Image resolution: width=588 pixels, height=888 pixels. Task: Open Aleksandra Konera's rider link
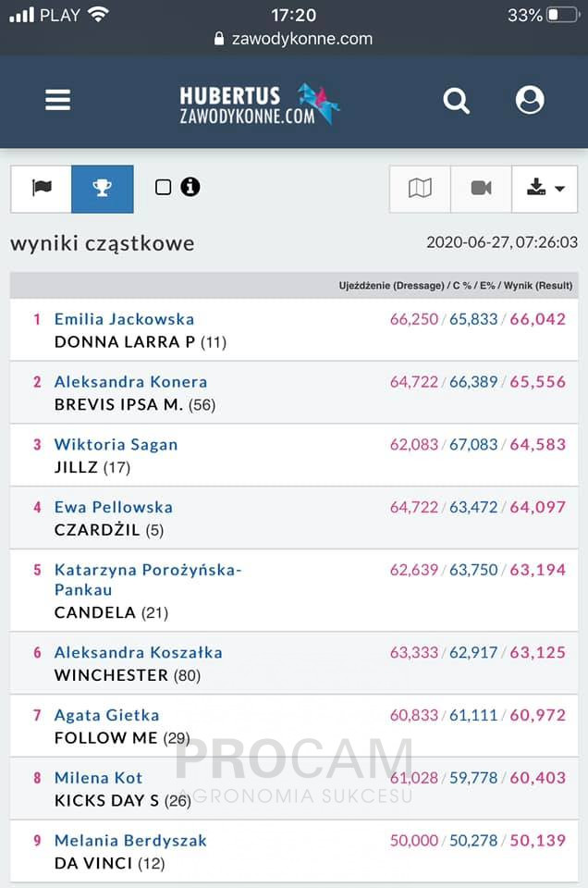[130, 382]
